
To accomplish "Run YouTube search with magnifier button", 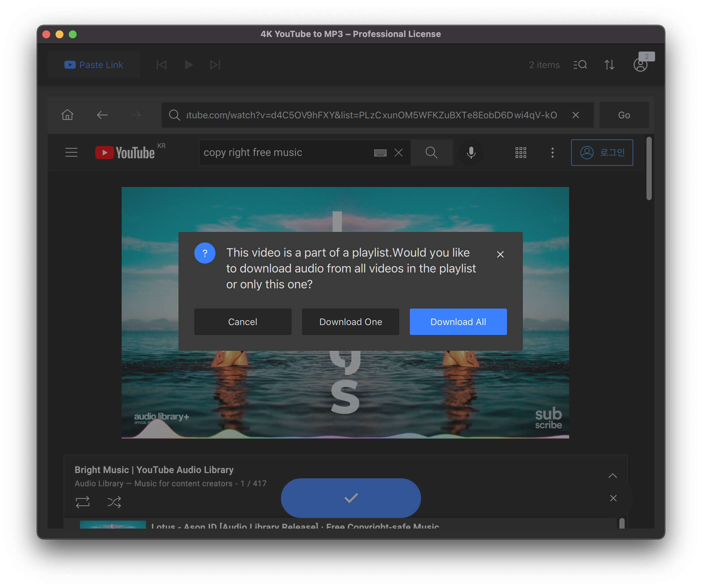I will [432, 152].
